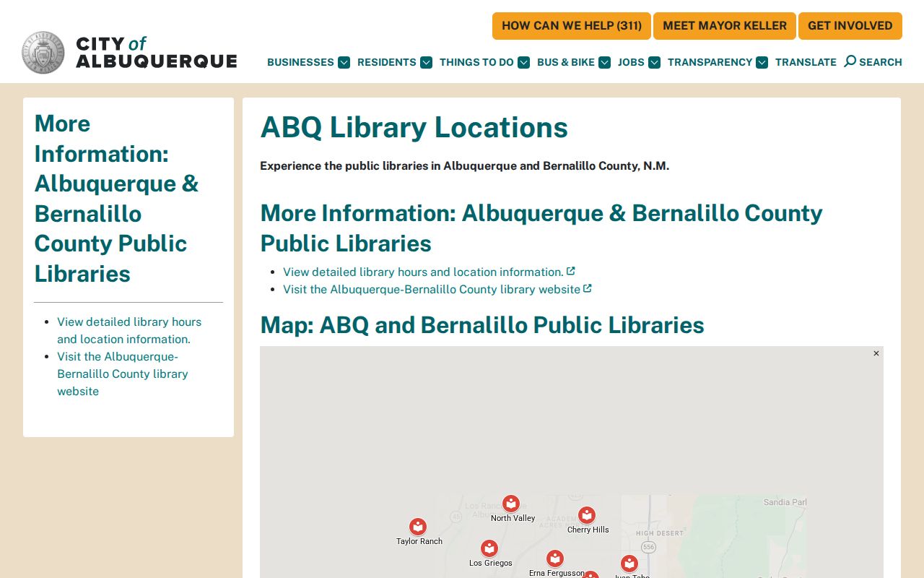
Task: Click the City of Albuquerque seal logo
Action: [43, 53]
